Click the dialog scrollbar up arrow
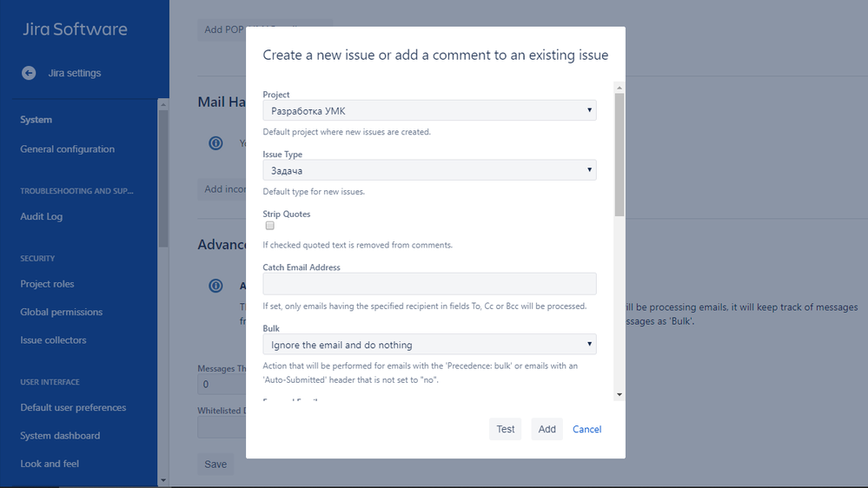868x488 pixels. (x=620, y=88)
